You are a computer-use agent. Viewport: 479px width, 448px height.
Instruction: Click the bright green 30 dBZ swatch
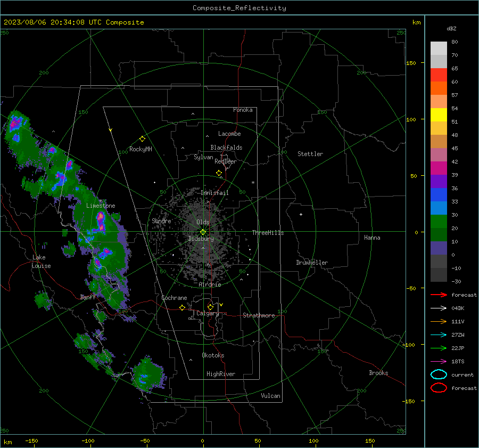point(439,221)
